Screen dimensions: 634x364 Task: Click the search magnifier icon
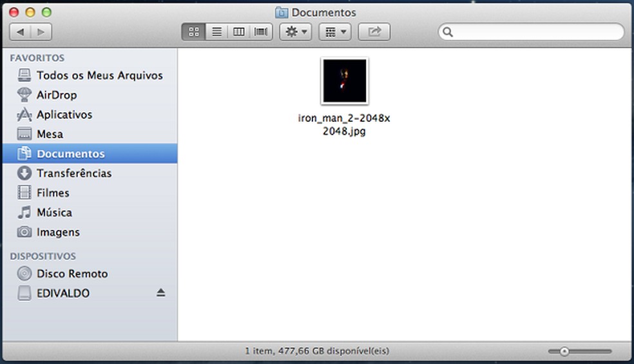(448, 32)
